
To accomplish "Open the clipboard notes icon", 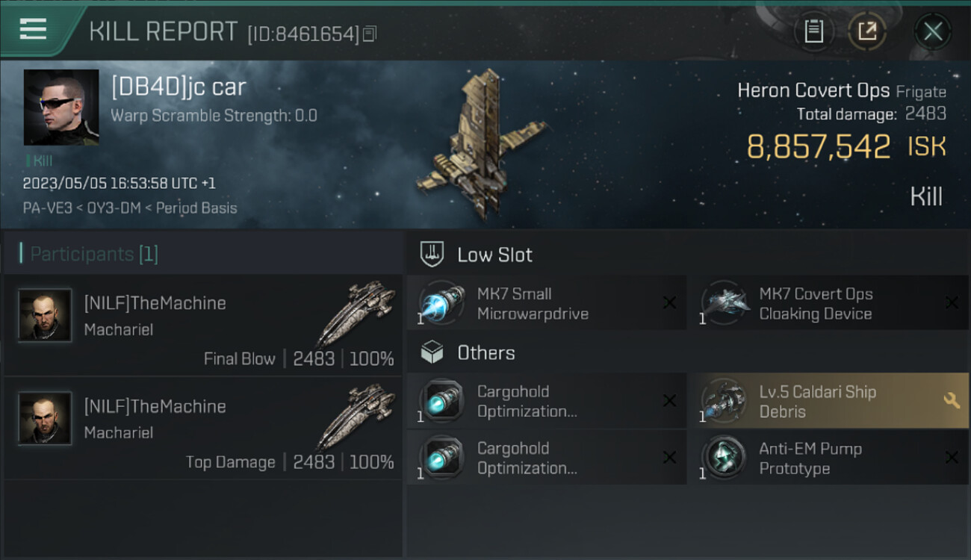I will click(x=813, y=31).
